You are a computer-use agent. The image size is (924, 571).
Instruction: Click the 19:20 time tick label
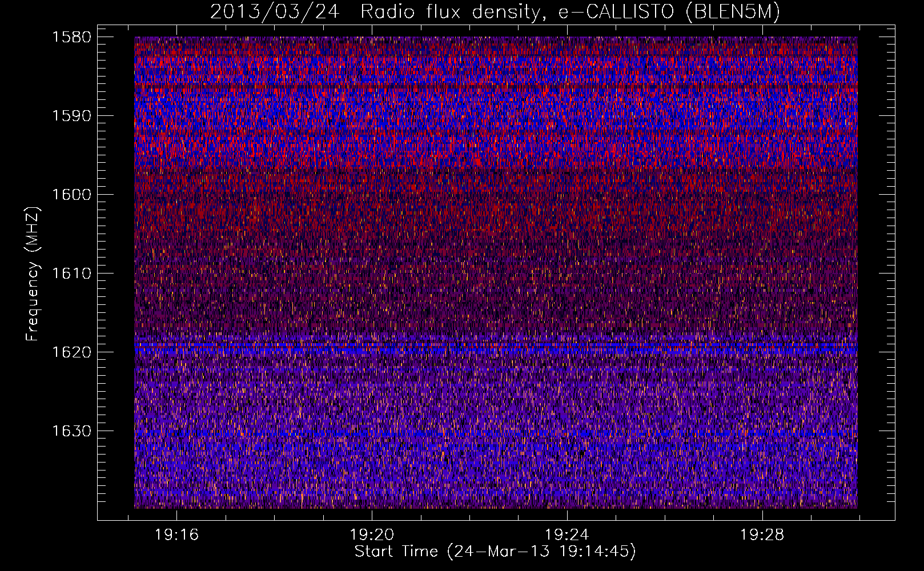coord(372,535)
